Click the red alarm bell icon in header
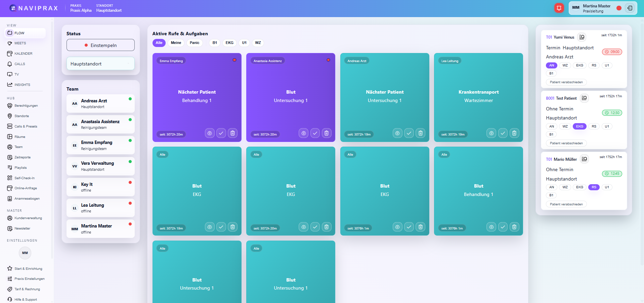 click(559, 8)
